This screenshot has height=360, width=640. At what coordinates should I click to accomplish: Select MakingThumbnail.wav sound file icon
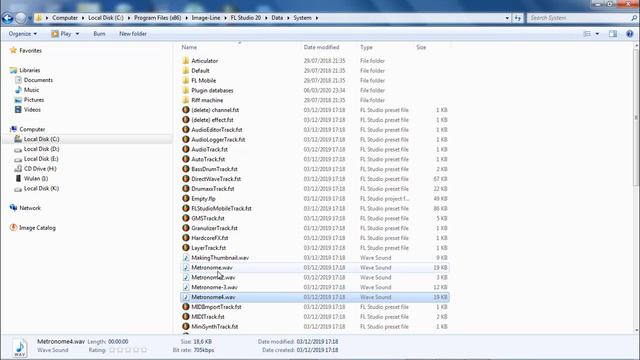pos(186,258)
